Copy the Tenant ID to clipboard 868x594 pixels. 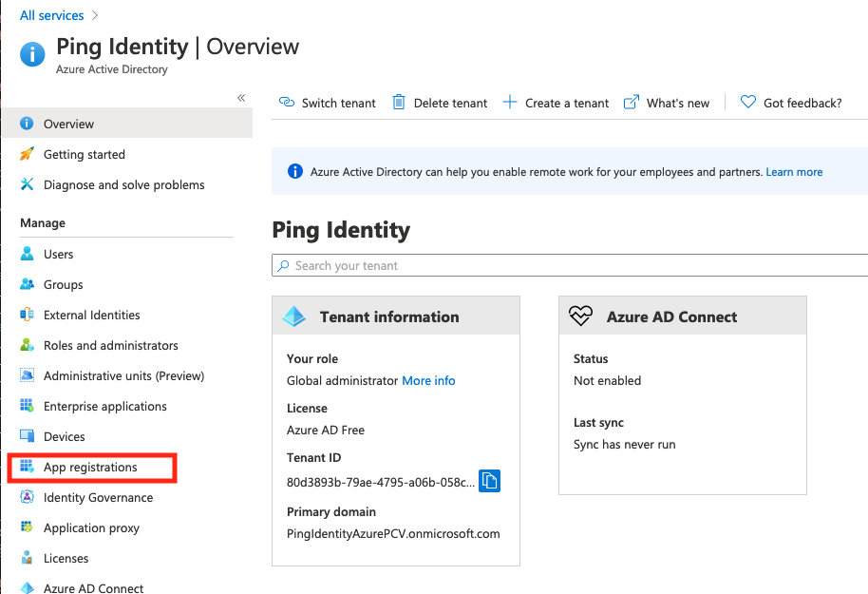point(489,481)
